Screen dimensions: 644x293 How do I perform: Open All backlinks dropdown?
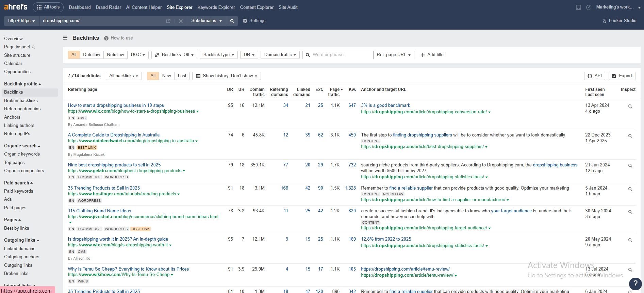tap(123, 76)
